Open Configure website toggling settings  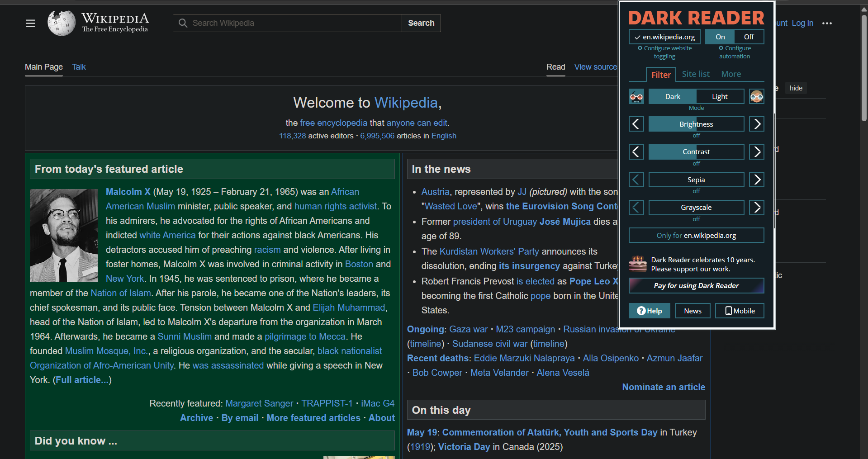pyautogui.click(x=664, y=52)
